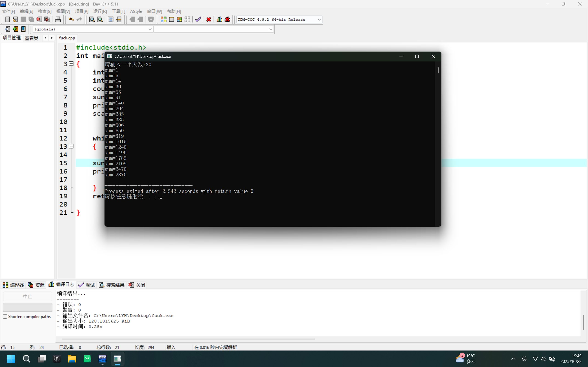Click the profile analysis bar chart icon
The width and height of the screenshot is (588, 367).
tap(219, 19)
